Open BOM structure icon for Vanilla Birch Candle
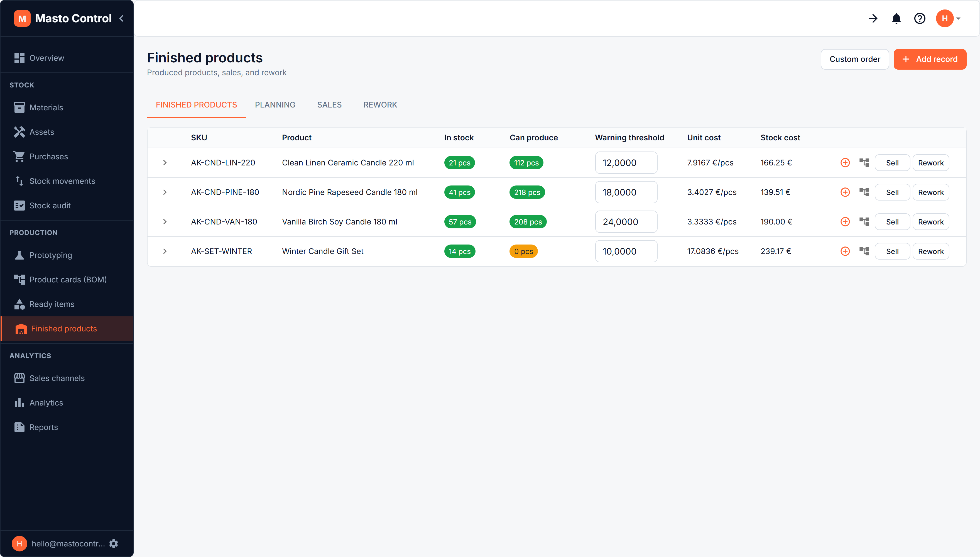 pyautogui.click(x=864, y=221)
